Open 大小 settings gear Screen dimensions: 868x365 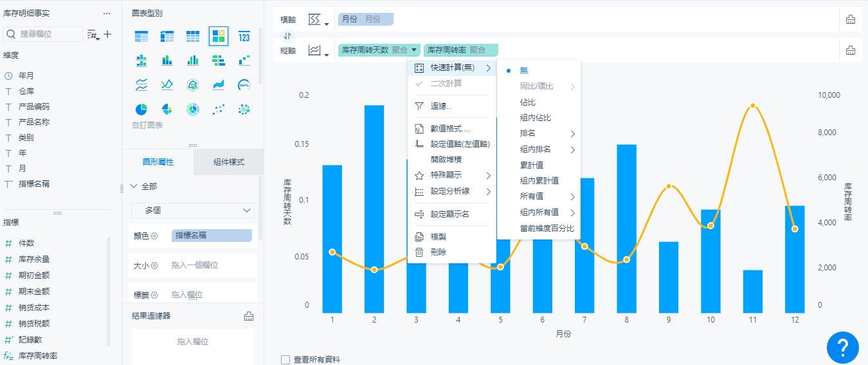(154, 265)
